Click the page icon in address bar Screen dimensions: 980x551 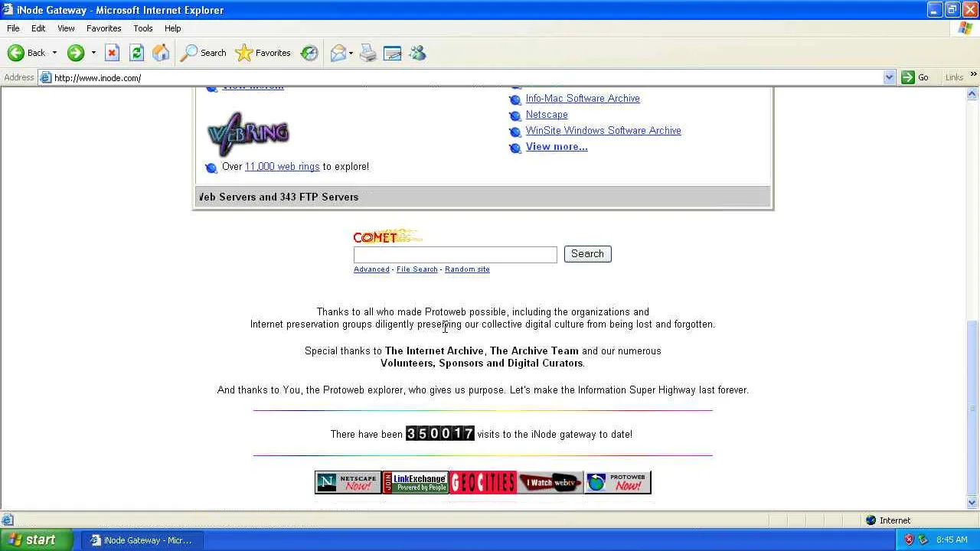pos(46,77)
